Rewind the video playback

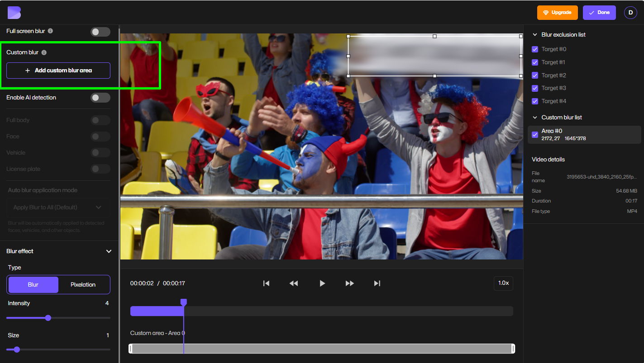pos(294,283)
